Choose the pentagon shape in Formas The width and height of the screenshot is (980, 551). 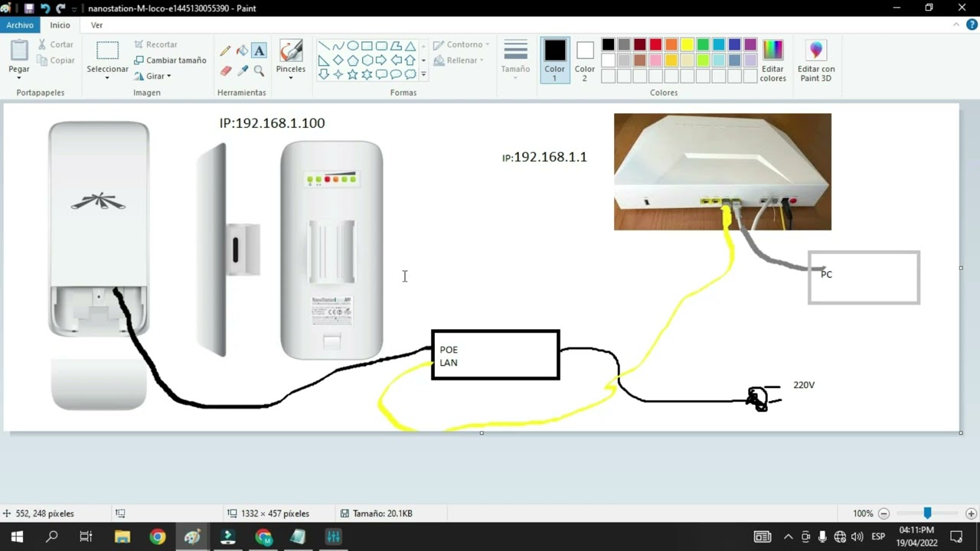(x=353, y=60)
